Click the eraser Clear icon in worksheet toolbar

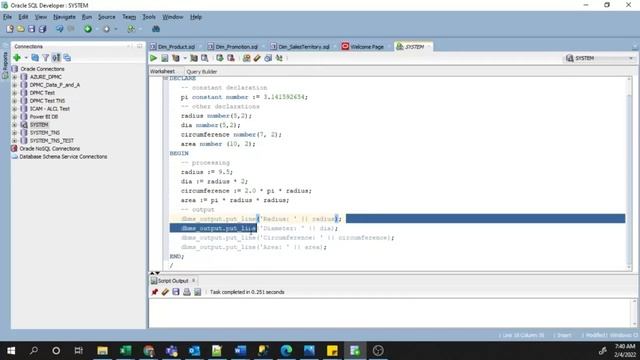point(257,58)
